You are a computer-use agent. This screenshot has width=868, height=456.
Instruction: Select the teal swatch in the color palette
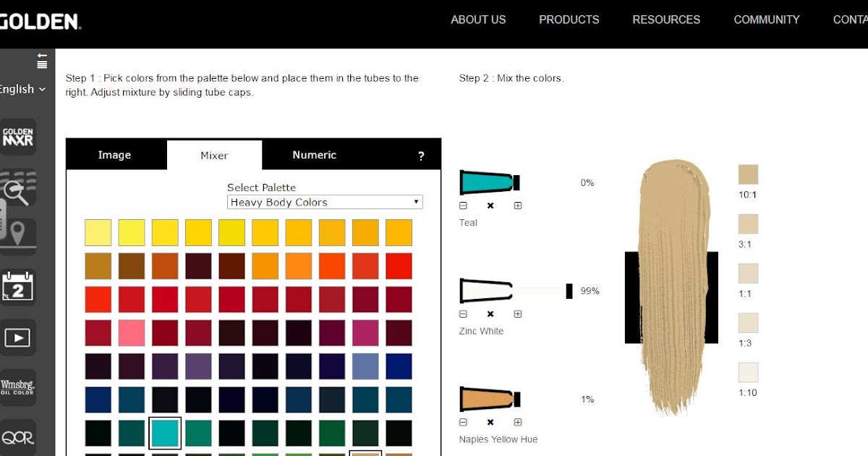[165, 433]
